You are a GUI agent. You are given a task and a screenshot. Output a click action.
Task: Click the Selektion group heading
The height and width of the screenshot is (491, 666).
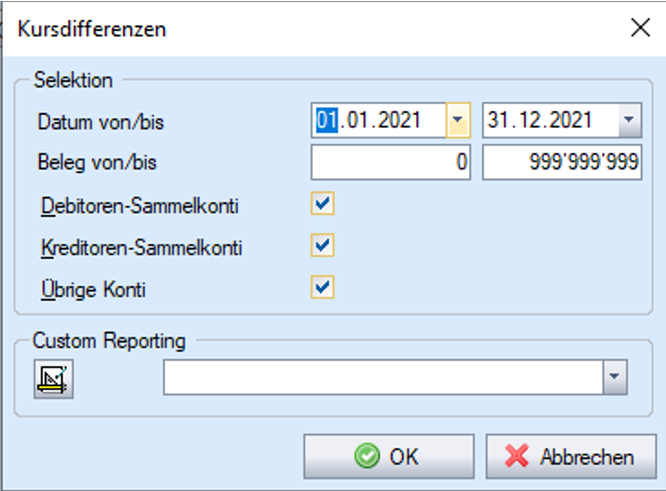[x=74, y=79]
